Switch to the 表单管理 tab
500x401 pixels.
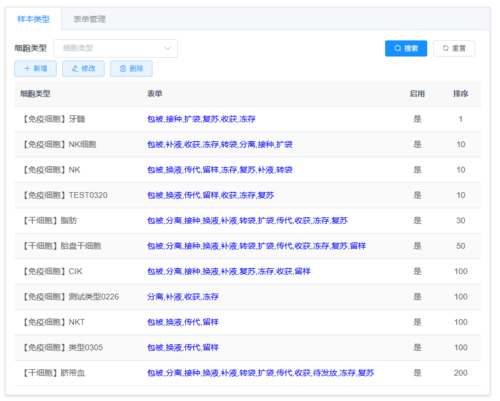[89, 19]
